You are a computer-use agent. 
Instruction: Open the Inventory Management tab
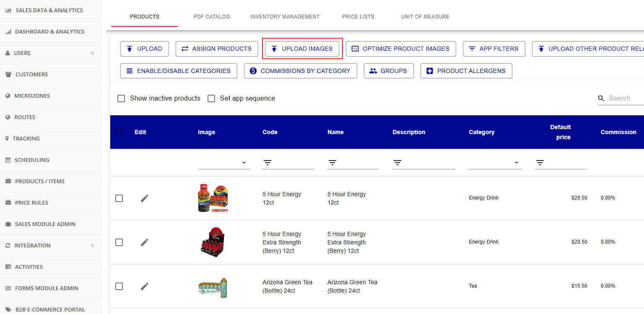tap(285, 17)
